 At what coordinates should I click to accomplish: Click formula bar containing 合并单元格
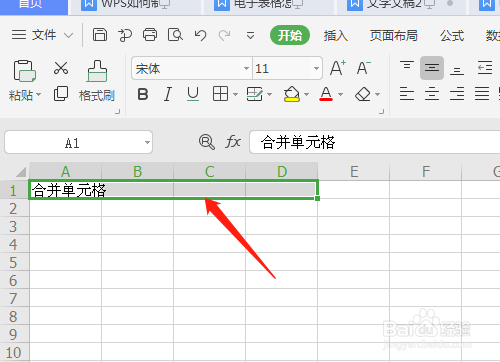(375, 142)
